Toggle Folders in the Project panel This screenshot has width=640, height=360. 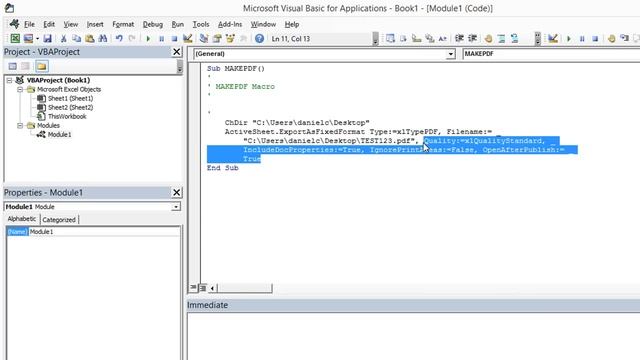(42, 66)
